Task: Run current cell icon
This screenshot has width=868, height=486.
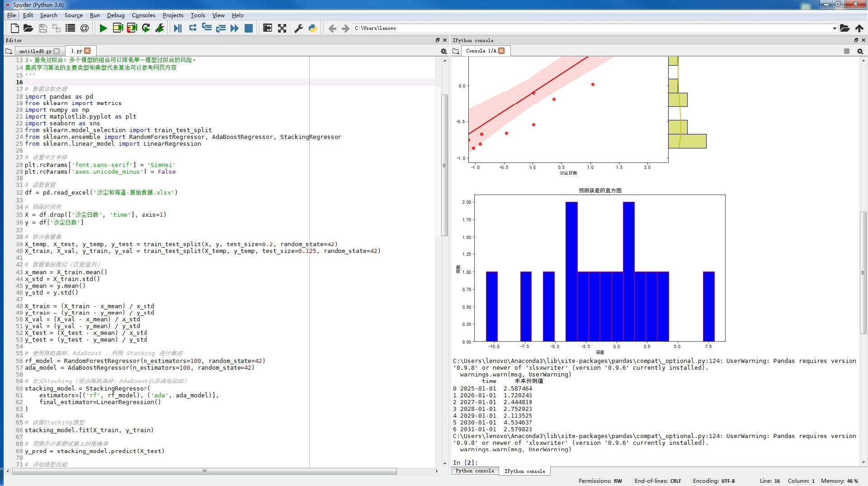Action: [118, 28]
